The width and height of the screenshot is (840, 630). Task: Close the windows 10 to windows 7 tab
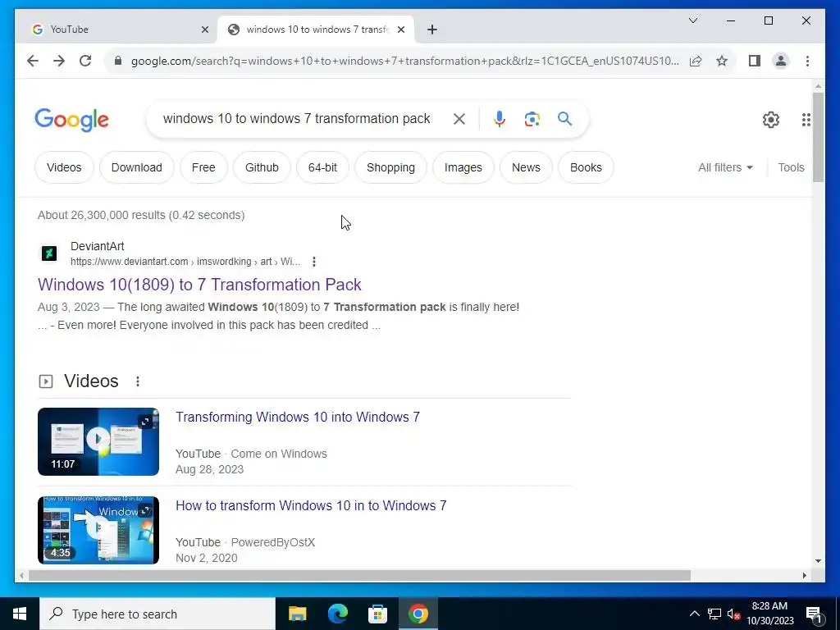(400, 30)
